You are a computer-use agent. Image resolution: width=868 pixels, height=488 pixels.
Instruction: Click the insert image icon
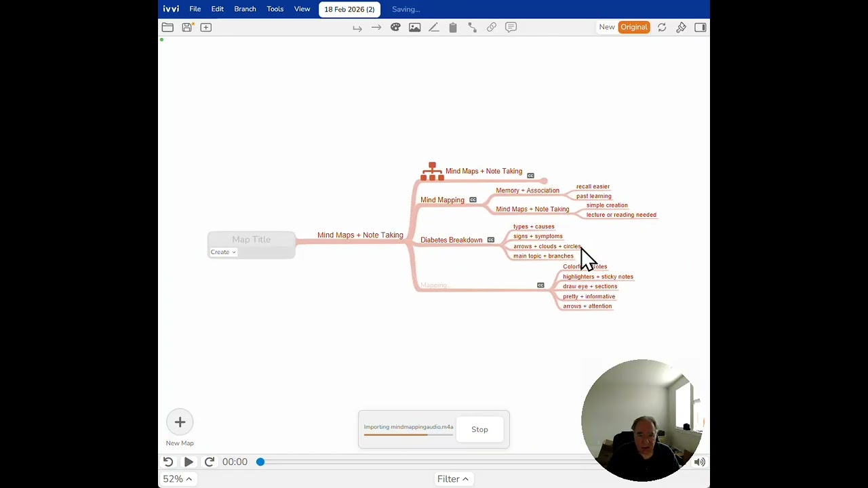pyautogui.click(x=414, y=27)
